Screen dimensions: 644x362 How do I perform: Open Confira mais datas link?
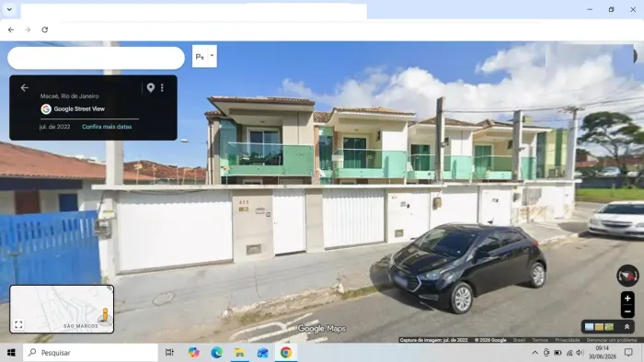click(107, 127)
